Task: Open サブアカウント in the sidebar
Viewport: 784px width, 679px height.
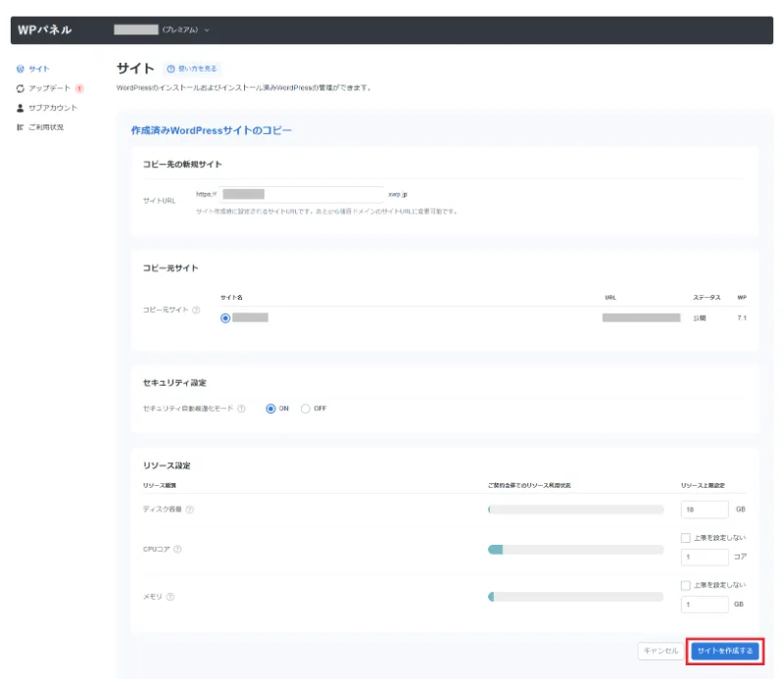Action: click(47, 108)
